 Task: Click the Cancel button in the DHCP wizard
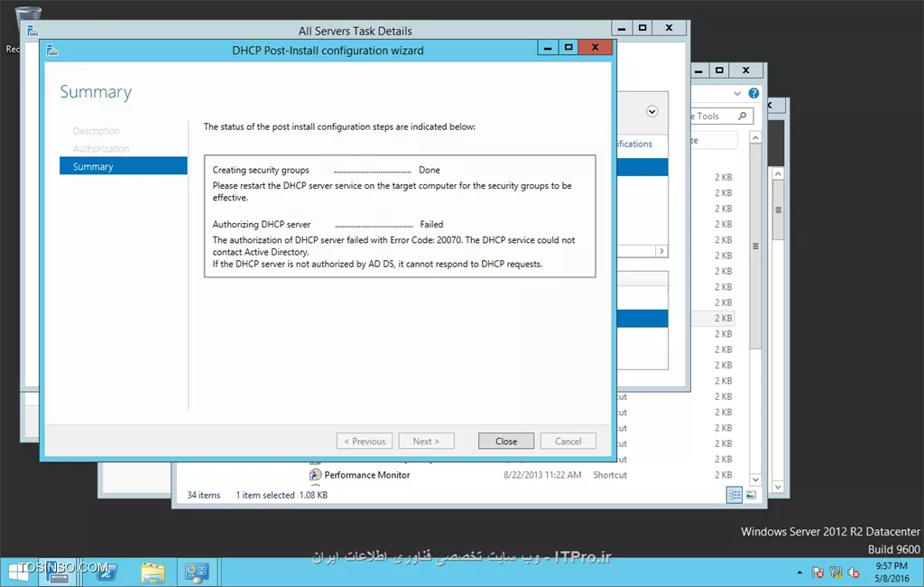click(568, 441)
